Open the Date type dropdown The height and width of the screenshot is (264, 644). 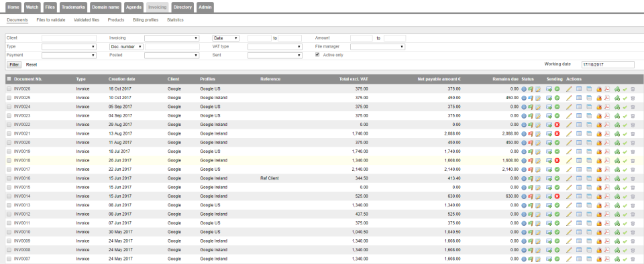coord(225,38)
